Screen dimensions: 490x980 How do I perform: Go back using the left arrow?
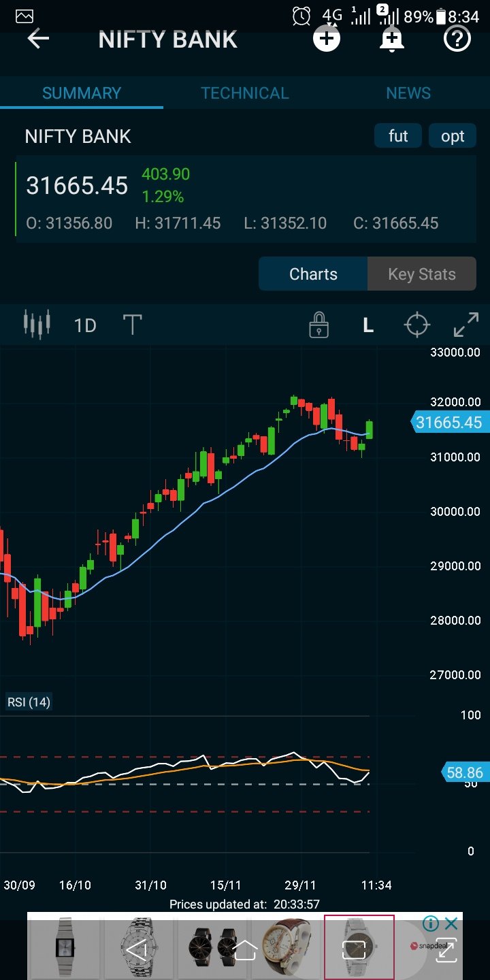[38, 39]
